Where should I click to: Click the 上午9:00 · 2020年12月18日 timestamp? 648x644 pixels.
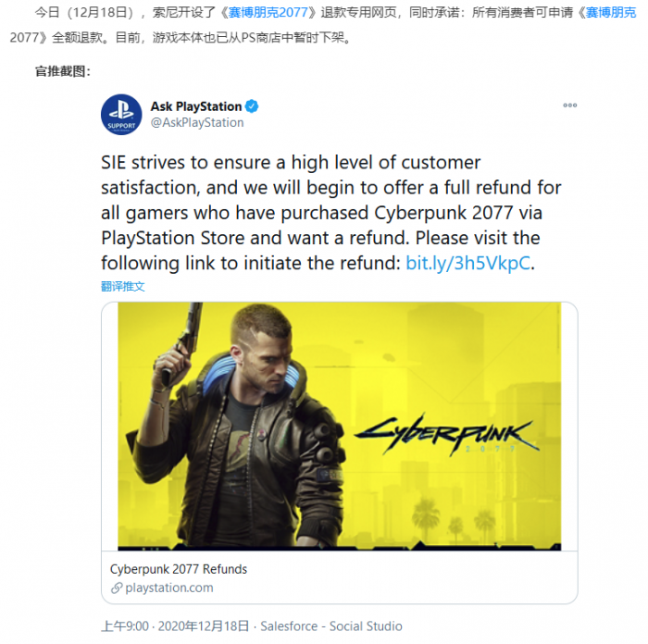[175, 626]
